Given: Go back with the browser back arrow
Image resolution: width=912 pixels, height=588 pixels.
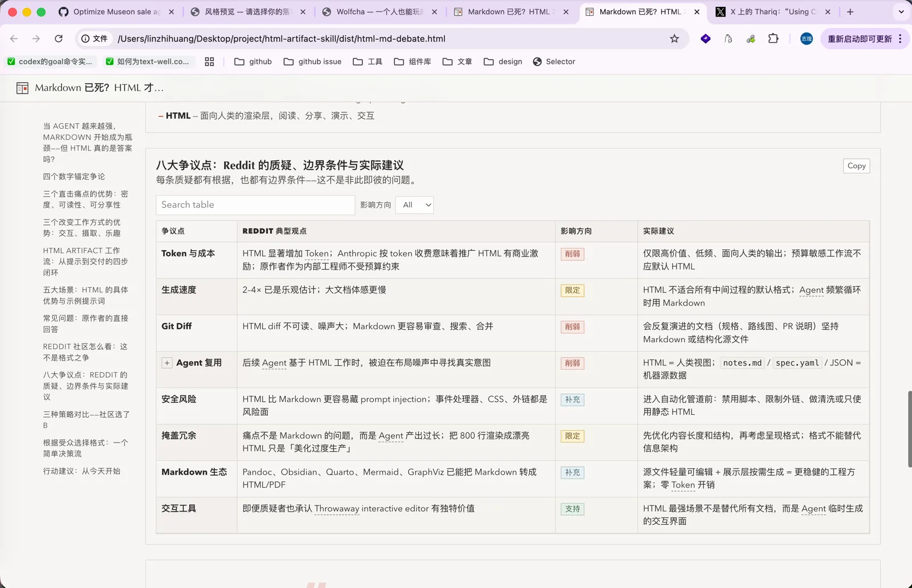Looking at the screenshot, I should click(x=14, y=39).
